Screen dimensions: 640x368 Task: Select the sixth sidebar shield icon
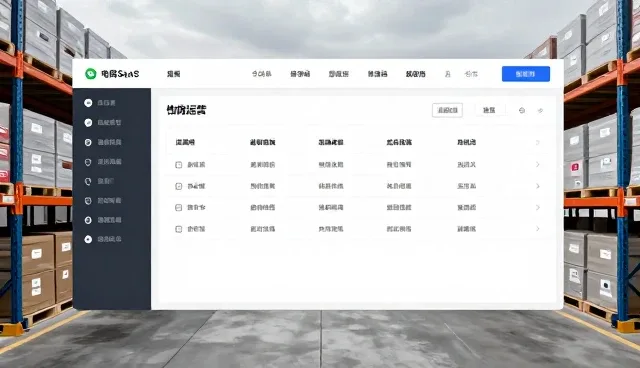[88, 201]
